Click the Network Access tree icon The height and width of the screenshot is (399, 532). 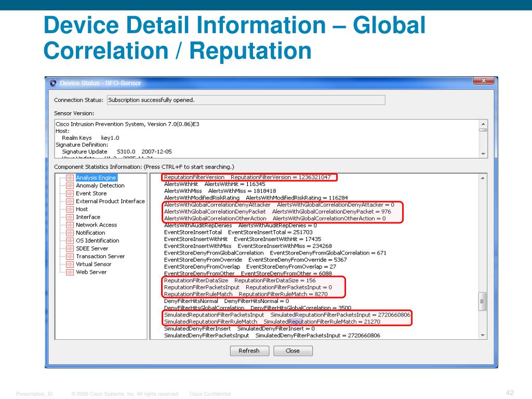pos(70,225)
